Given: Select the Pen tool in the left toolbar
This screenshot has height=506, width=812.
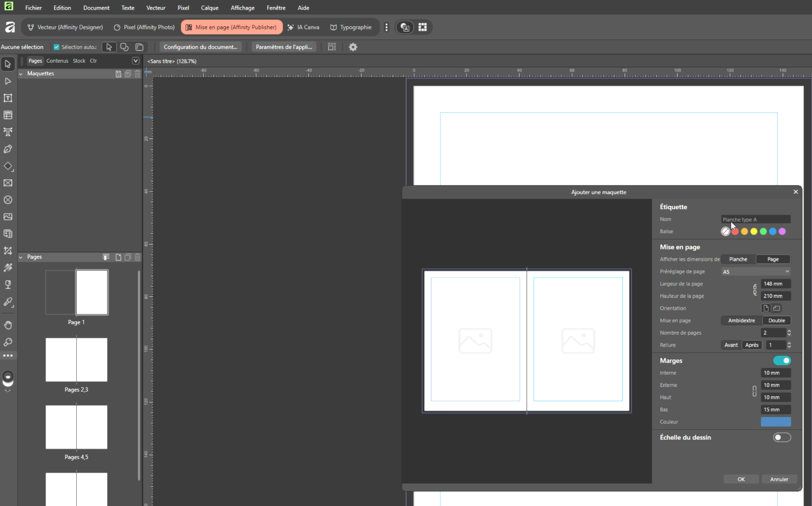Looking at the screenshot, I should [x=8, y=149].
